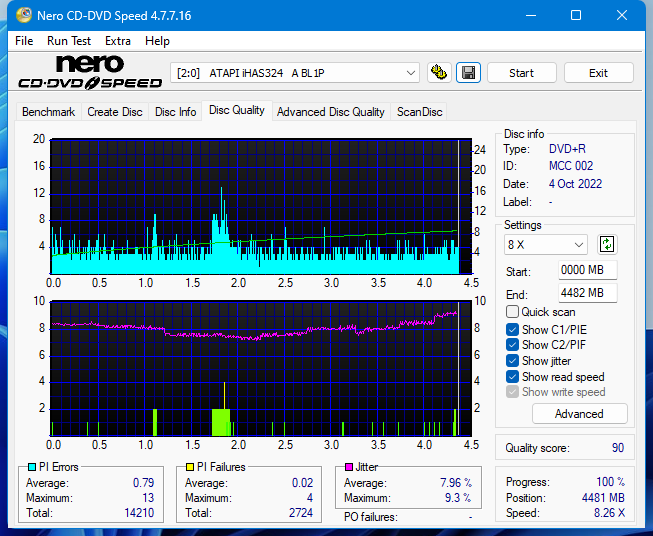Image resolution: width=653 pixels, height=536 pixels.
Task: Close the Nero CD-DVD Speed window
Action: coord(622,15)
